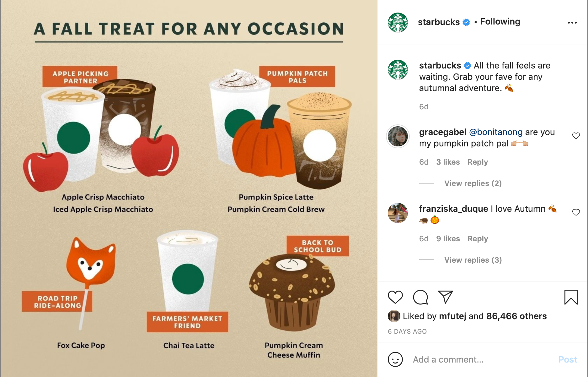Open the @bonitanong mention link

(x=495, y=132)
